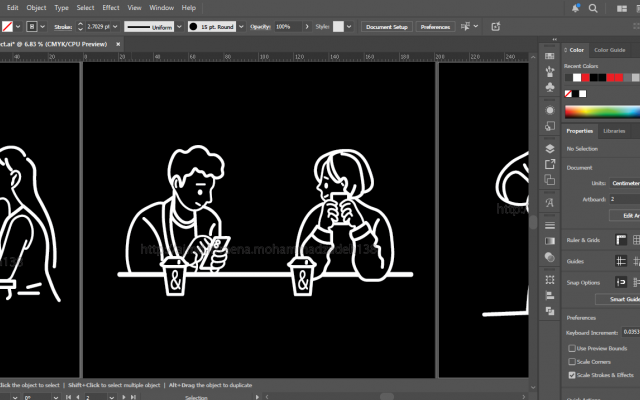This screenshot has width=640, height=400.
Task: Click the Preferences button
Action: tap(435, 27)
